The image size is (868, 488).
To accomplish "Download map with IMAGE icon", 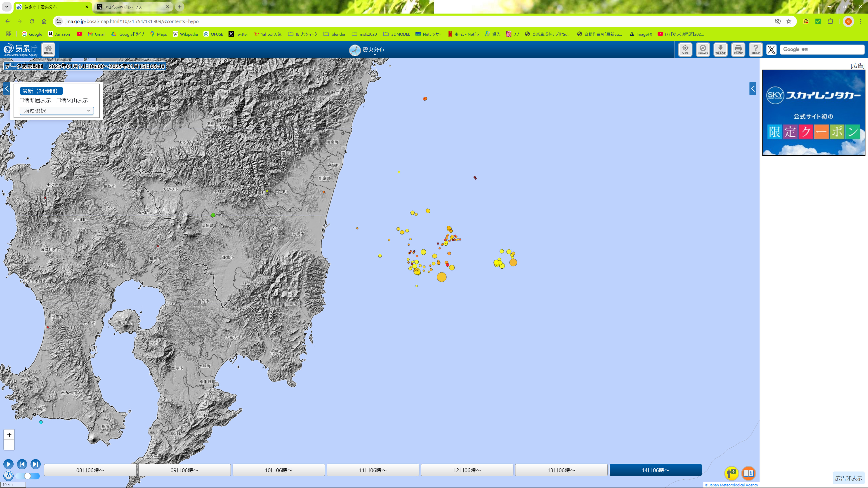I will [720, 49].
